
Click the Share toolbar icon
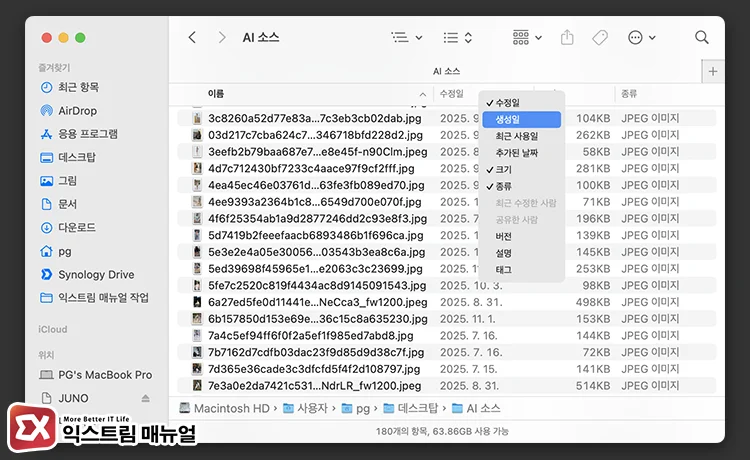pos(567,38)
